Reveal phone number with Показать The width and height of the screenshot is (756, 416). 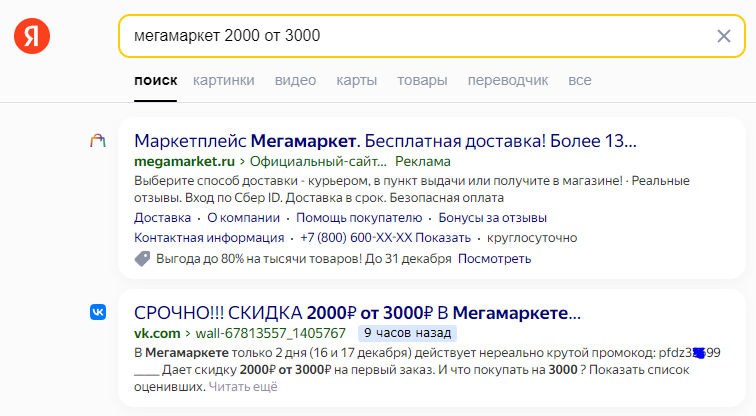(443, 238)
